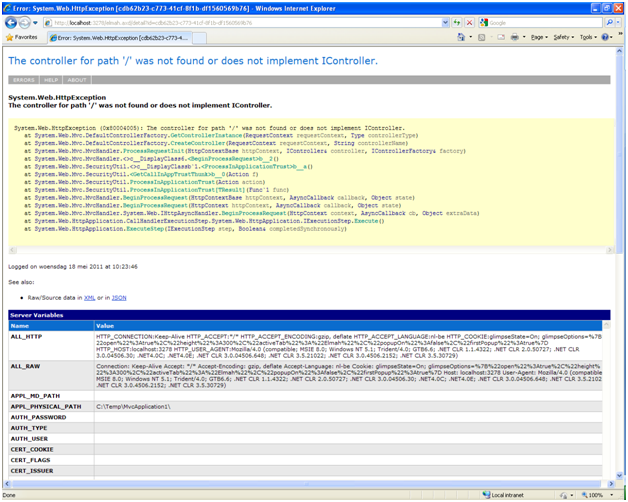
Task: Click the C:\Temp\MvcApplication1\ value
Action: pyautogui.click(x=133, y=407)
